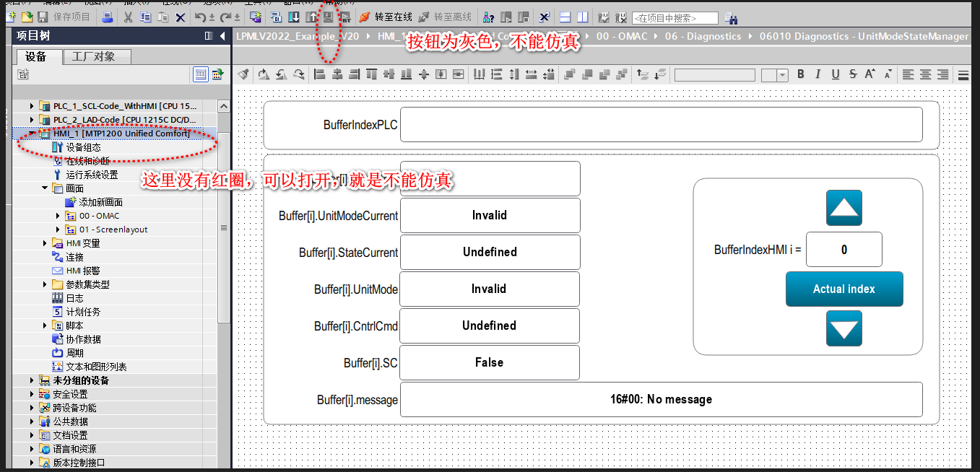Image resolution: width=980 pixels, height=472 pixels.
Task: Expand the 00 - OMAC screen folder
Action: tap(58, 216)
